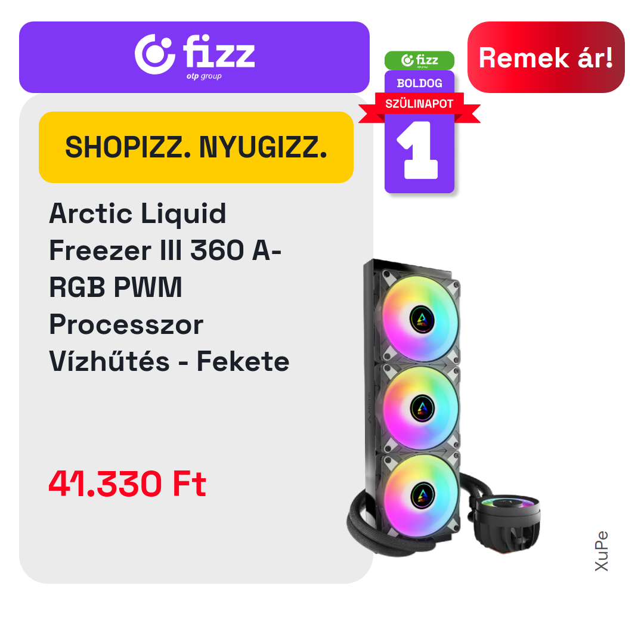Select the purple fizz header banner

pyautogui.click(x=194, y=57)
